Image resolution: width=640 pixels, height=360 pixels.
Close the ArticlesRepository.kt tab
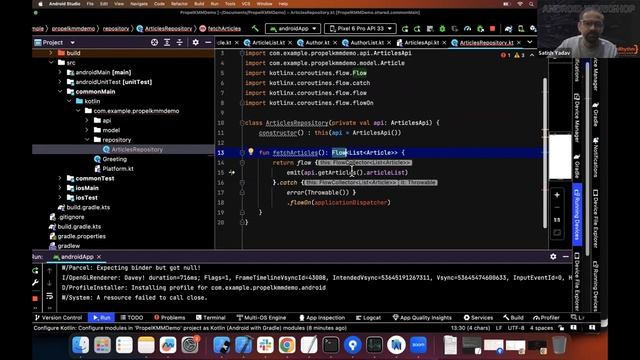click(519, 42)
